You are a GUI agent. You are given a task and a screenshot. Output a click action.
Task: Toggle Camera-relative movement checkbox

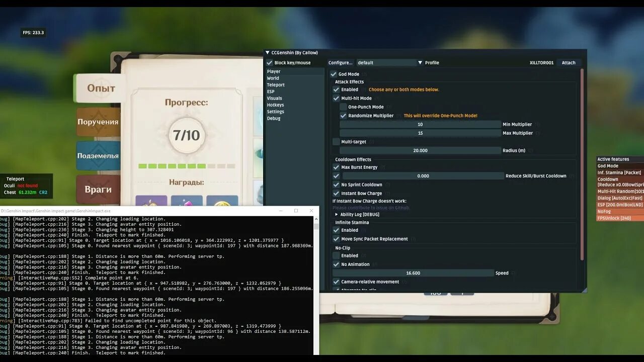pyautogui.click(x=336, y=282)
